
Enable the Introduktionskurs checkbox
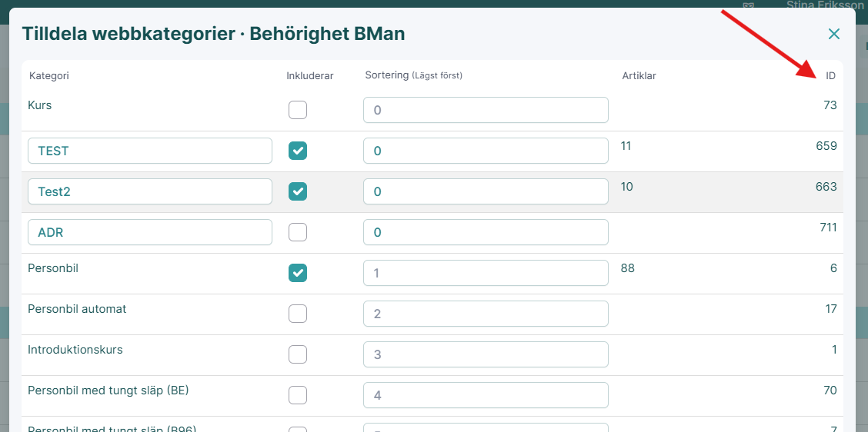[x=298, y=354]
